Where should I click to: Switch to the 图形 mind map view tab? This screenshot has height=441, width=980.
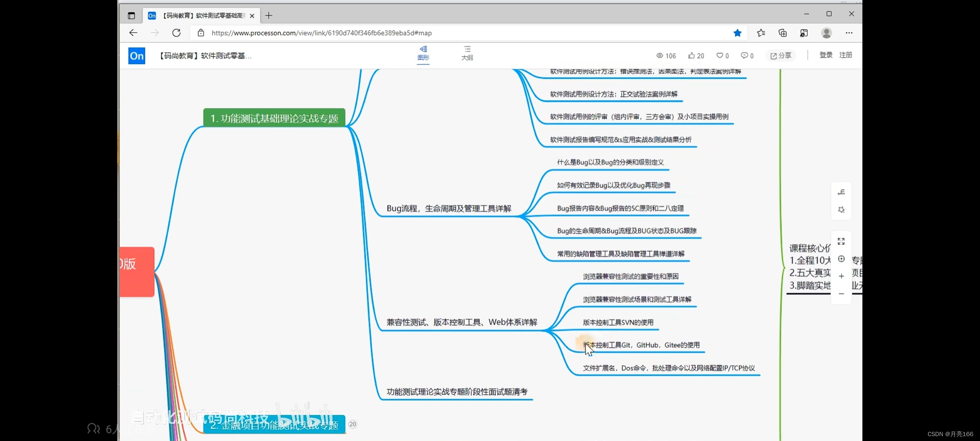click(423, 53)
